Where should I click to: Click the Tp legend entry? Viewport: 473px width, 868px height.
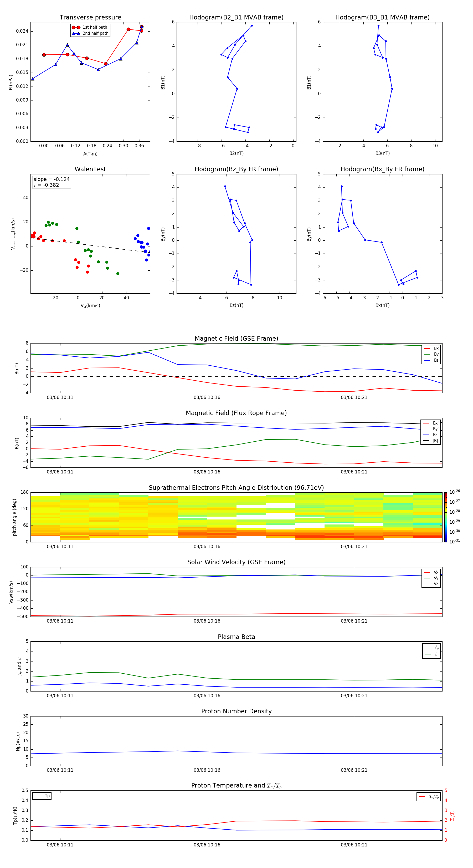42,796
